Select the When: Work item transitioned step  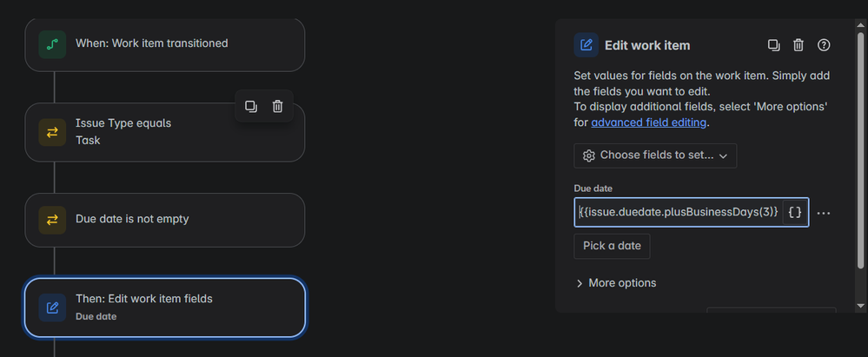click(x=165, y=44)
